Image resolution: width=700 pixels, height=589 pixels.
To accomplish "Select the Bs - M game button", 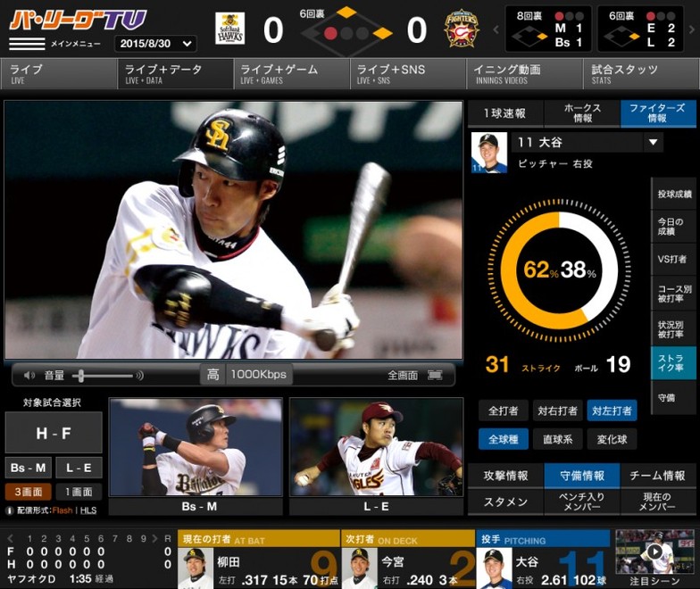I will click(28, 468).
